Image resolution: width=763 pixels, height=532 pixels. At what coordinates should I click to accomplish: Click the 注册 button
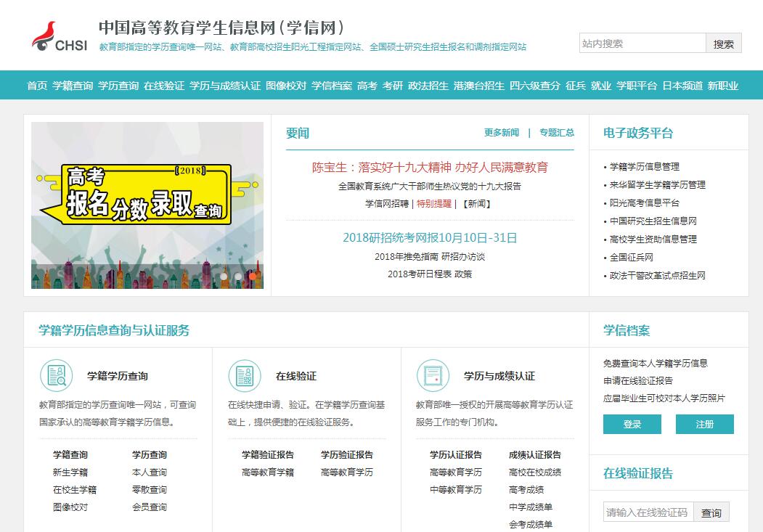click(x=705, y=424)
